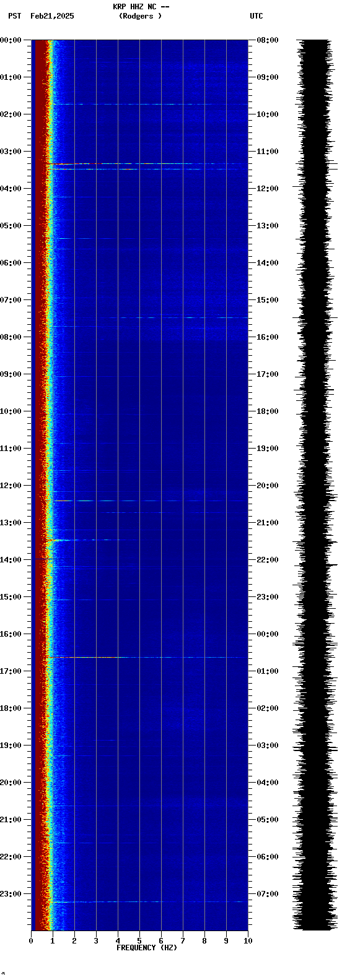
Task: Click the frequency axis '5' tick label
Action: click(139, 941)
